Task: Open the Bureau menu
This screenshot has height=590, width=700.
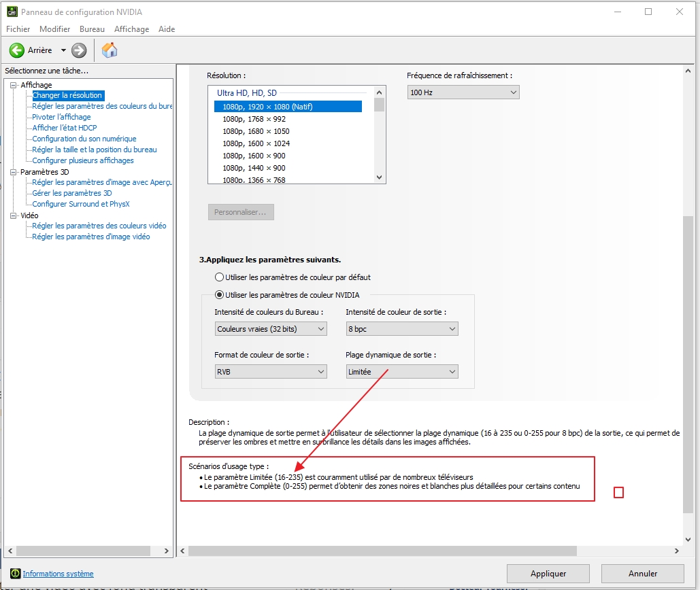Action: 92,29
